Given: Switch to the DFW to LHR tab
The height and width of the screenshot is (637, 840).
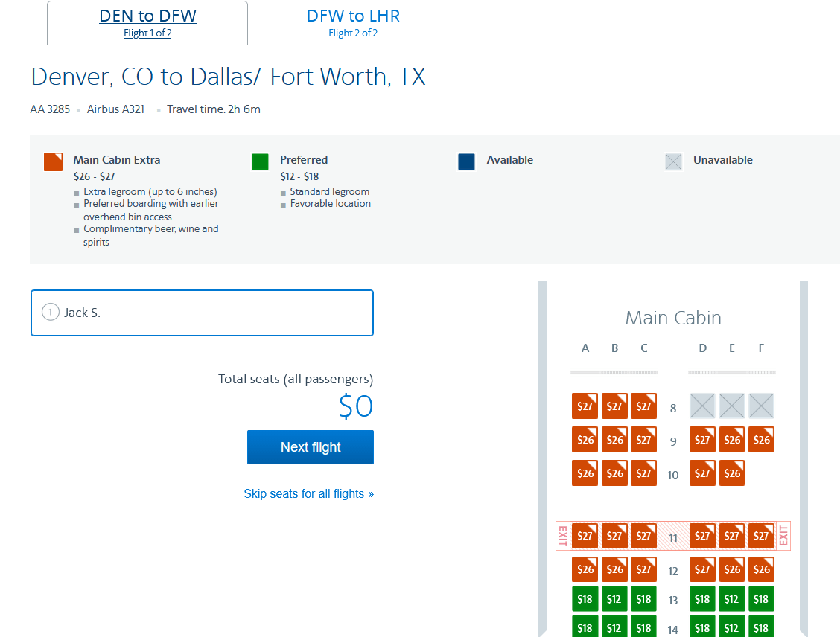Looking at the screenshot, I should tap(353, 23).
